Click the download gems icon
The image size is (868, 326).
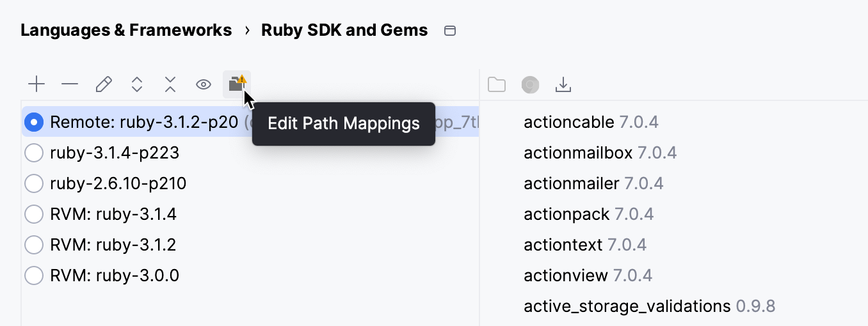[563, 84]
